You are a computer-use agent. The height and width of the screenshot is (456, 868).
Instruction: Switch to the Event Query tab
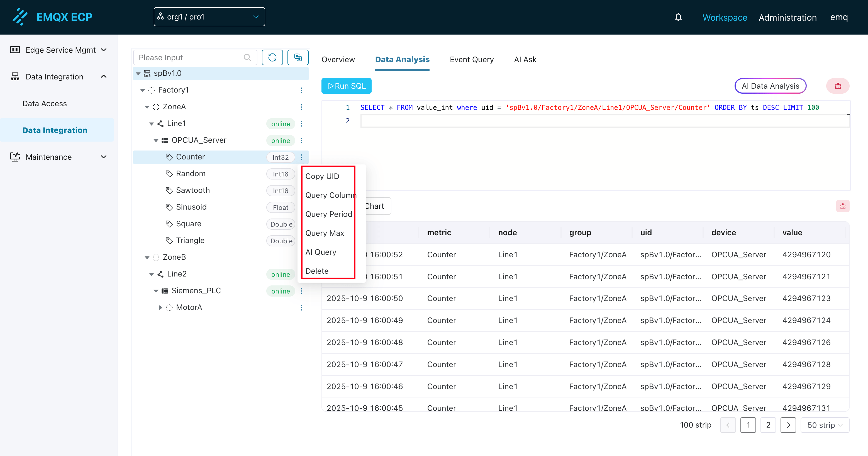coord(471,59)
